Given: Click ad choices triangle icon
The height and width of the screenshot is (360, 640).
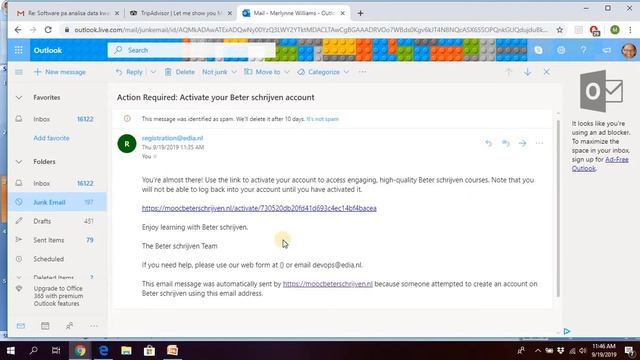Looking at the screenshot, I should pyautogui.click(x=567, y=331).
